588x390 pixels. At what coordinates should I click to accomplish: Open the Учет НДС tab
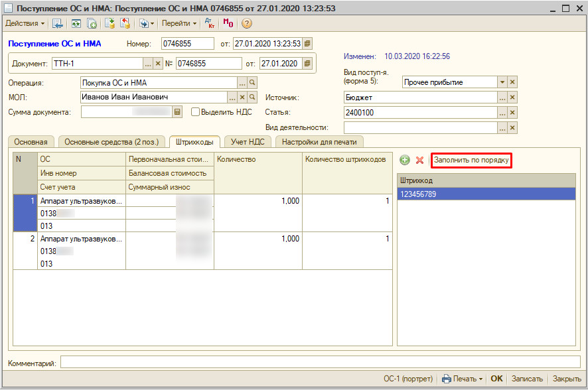[249, 141]
